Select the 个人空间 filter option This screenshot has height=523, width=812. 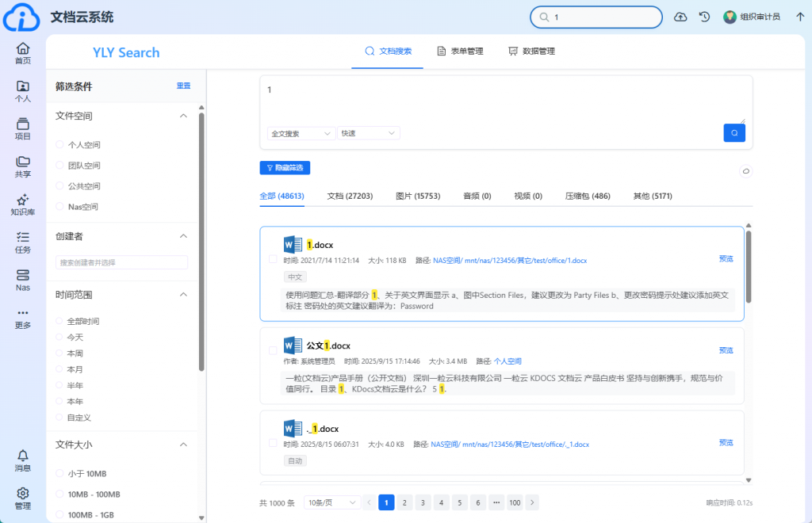point(60,145)
